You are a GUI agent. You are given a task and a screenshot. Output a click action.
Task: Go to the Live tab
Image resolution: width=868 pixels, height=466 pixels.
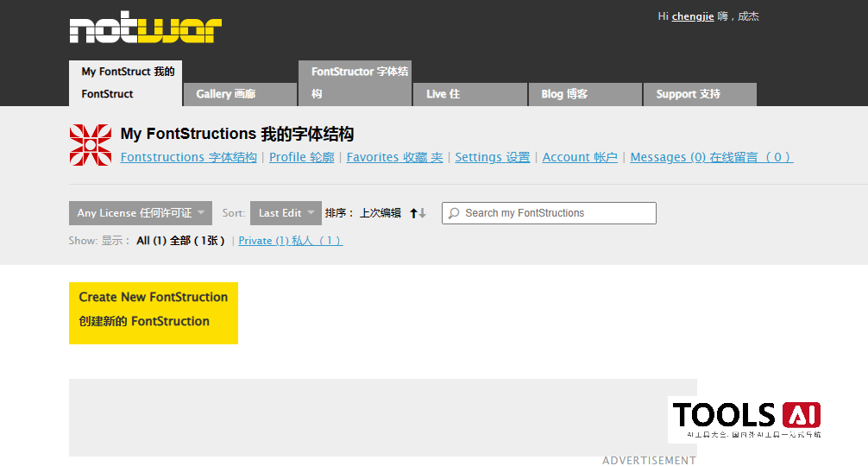[469, 94]
